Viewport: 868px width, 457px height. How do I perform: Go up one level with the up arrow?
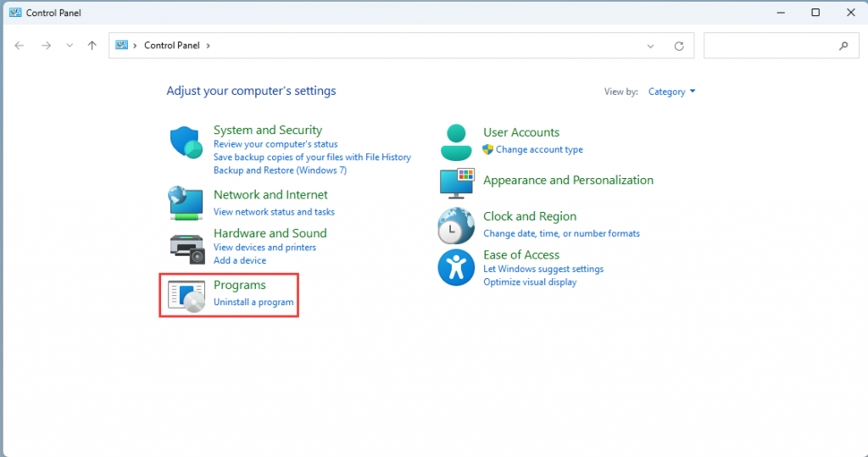coord(92,46)
